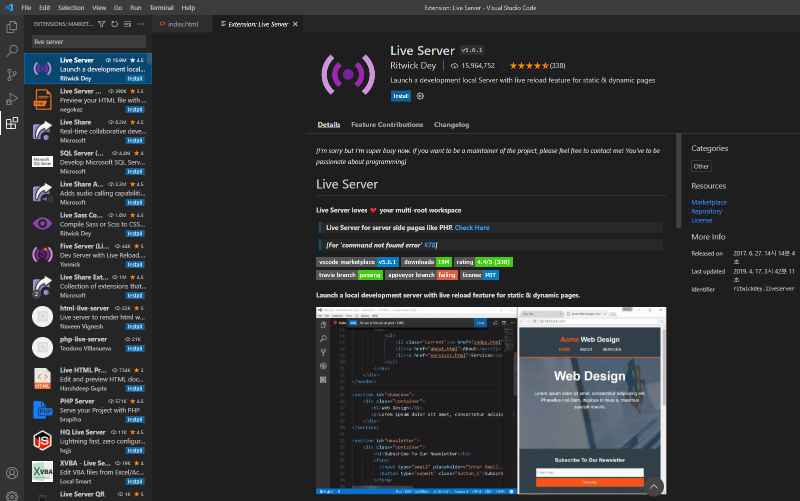Switch to the Changelog tab
Image resolution: width=800 pixels, height=501 pixels.
point(452,124)
